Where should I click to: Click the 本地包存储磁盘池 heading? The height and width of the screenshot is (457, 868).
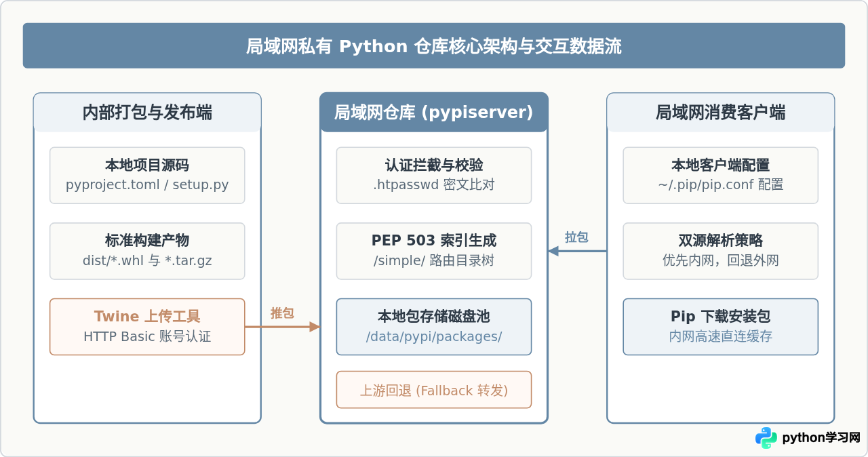point(434,317)
